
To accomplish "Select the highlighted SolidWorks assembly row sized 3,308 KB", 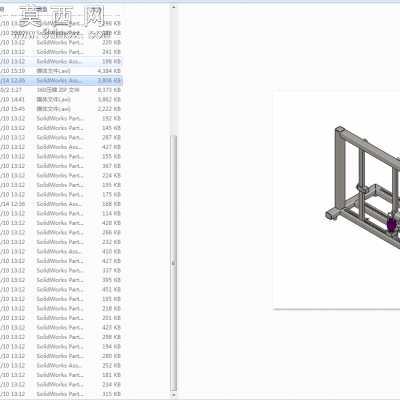I will 61,80.
